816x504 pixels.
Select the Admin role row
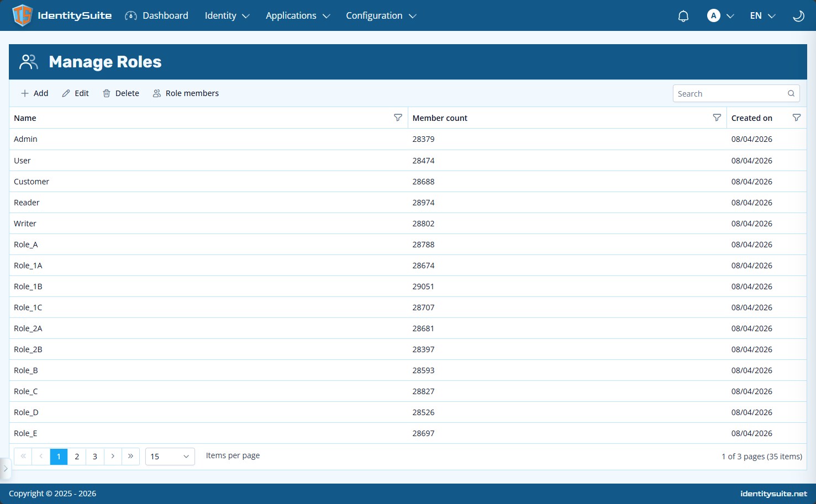pos(408,139)
